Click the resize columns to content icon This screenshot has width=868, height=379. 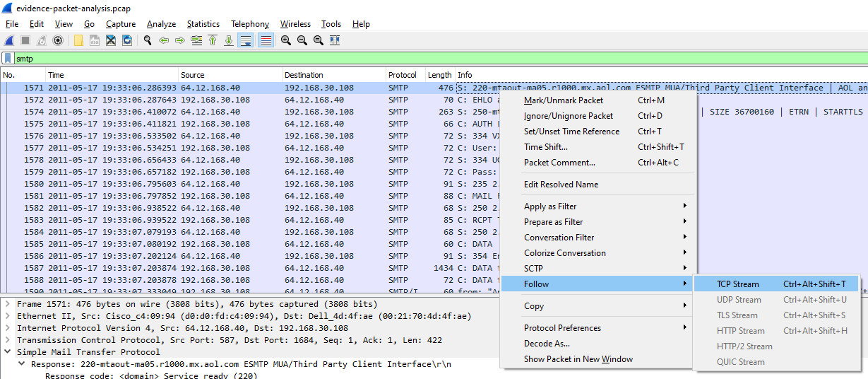pyautogui.click(x=335, y=40)
